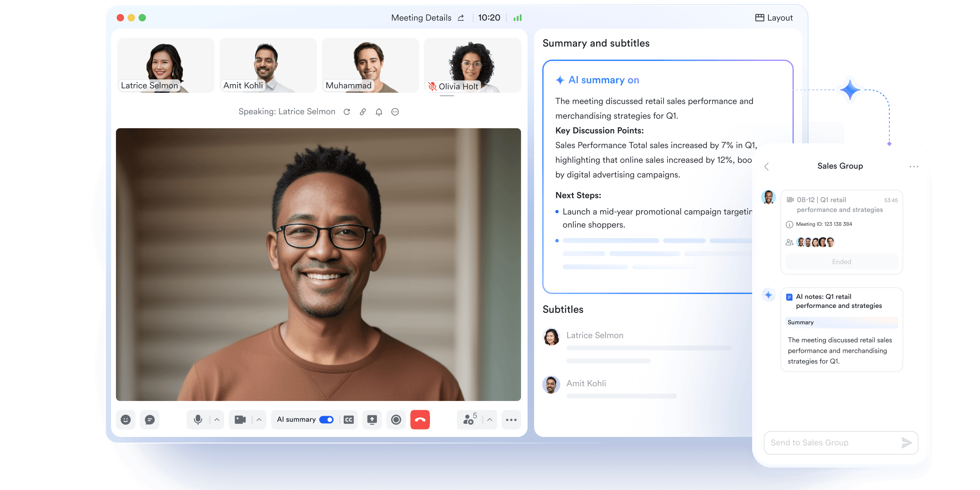Screen dimensions: 980x490
Task: Click the Latrice Selmon avatar in Subtitles
Action: click(x=551, y=337)
